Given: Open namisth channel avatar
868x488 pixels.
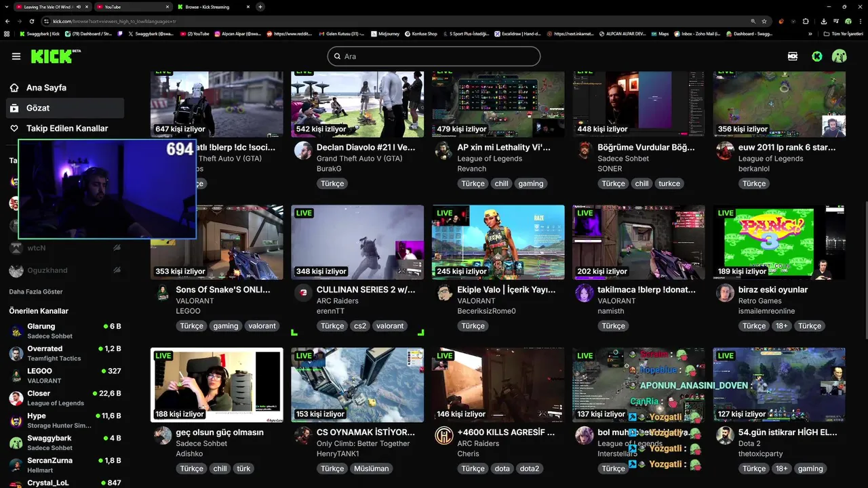Looking at the screenshot, I should click(x=585, y=293).
